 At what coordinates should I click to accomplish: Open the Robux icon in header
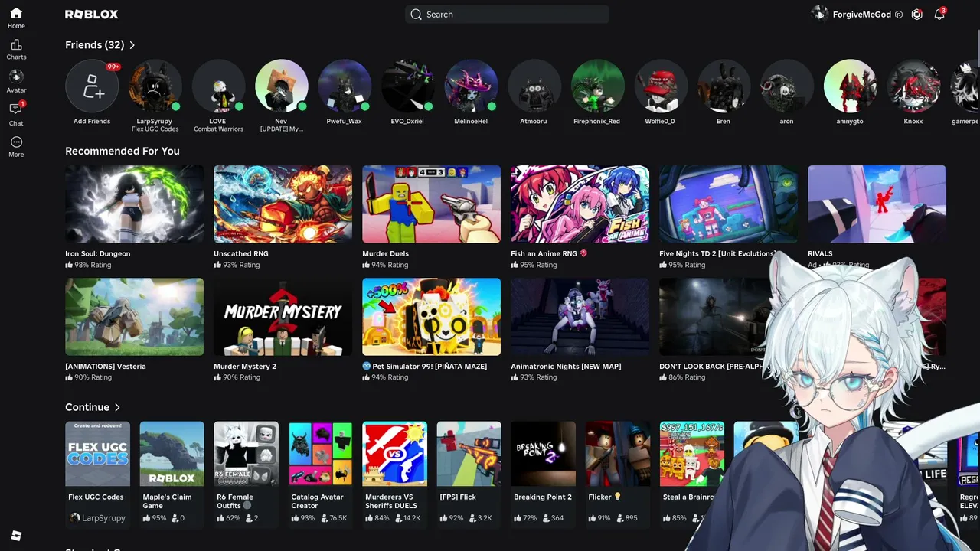pyautogui.click(x=916, y=15)
